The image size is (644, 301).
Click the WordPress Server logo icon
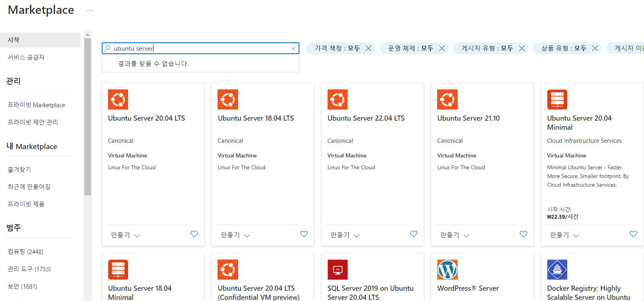(447, 270)
